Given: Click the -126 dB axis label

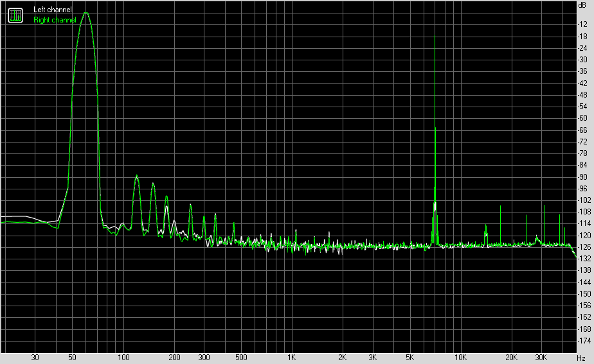Looking at the screenshot, I should (584, 247).
